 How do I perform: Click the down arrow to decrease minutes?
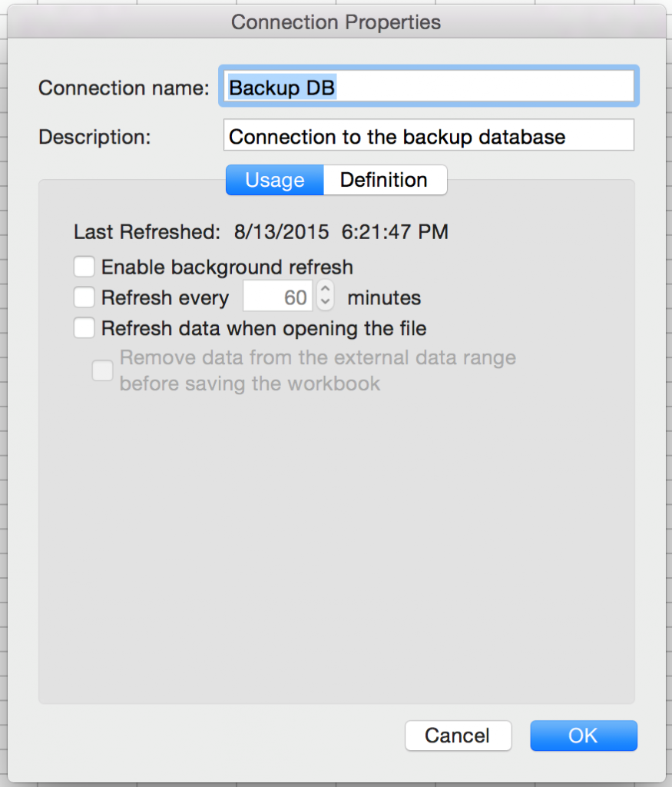coord(324,301)
